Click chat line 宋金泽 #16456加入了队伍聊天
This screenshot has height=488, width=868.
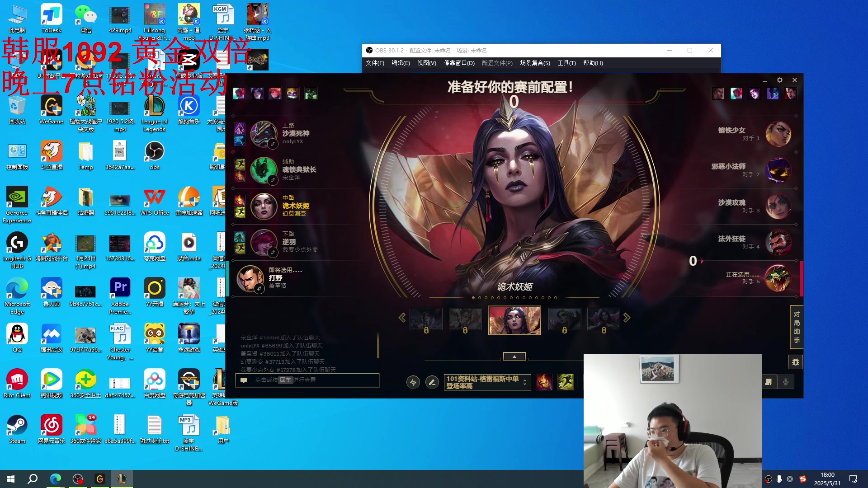click(280, 338)
